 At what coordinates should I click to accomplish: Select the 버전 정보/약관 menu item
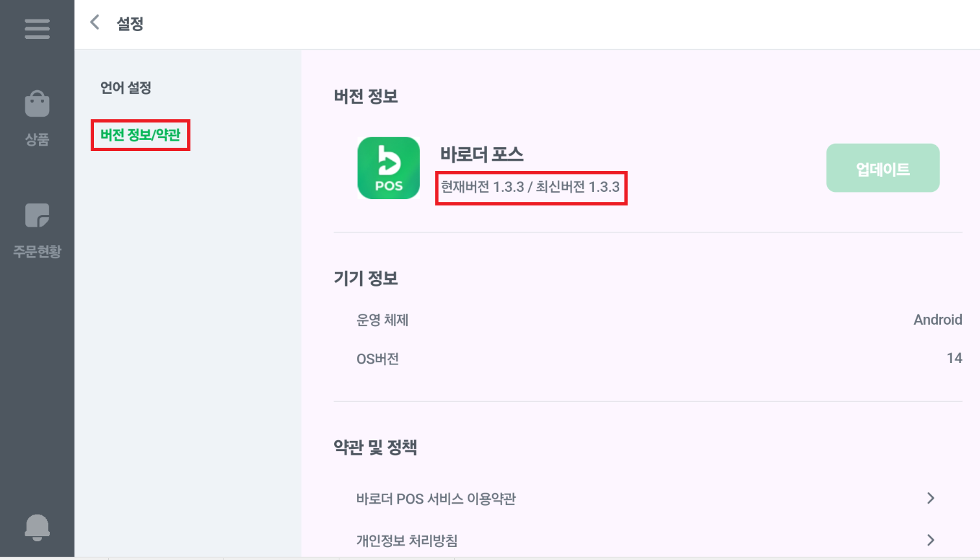(x=140, y=135)
